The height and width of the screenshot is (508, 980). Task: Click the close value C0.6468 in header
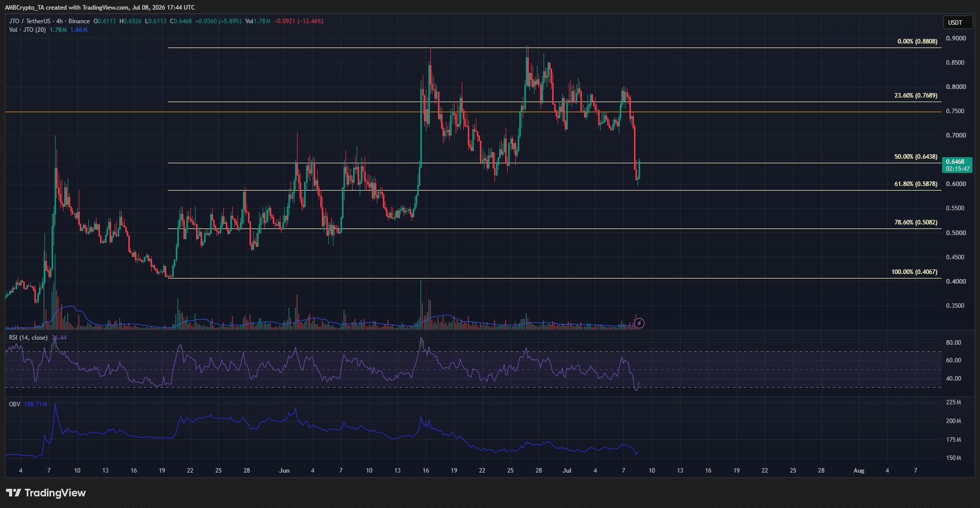click(x=181, y=21)
